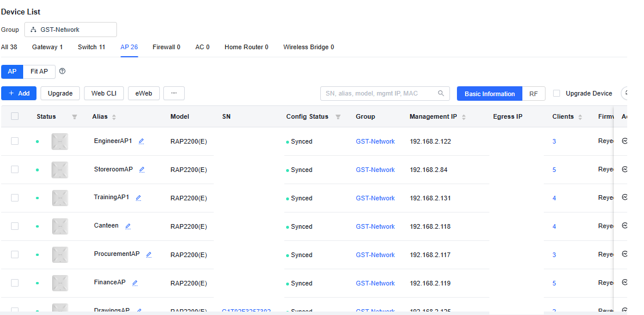The image size is (644, 315).
Task: Click the search magnifier icon
Action: 441,93
